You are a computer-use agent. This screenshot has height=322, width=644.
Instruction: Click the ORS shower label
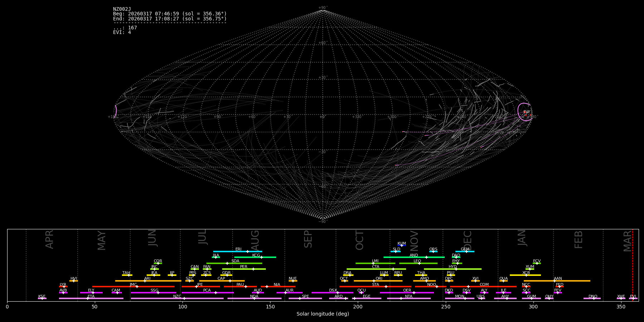click(x=433, y=249)
